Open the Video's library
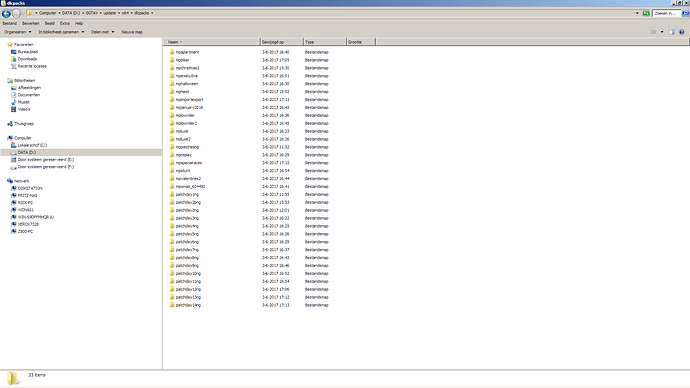 pos(24,109)
